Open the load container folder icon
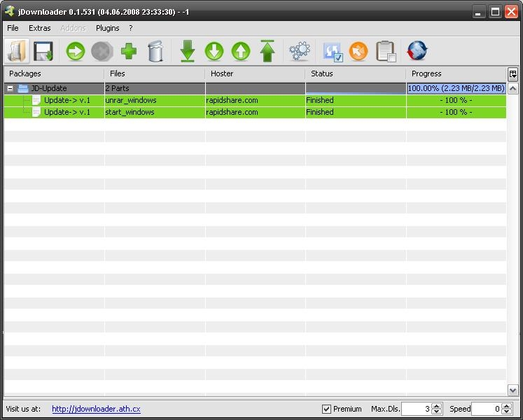Viewport: 523px width, 420px height. [x=17, y=51]
